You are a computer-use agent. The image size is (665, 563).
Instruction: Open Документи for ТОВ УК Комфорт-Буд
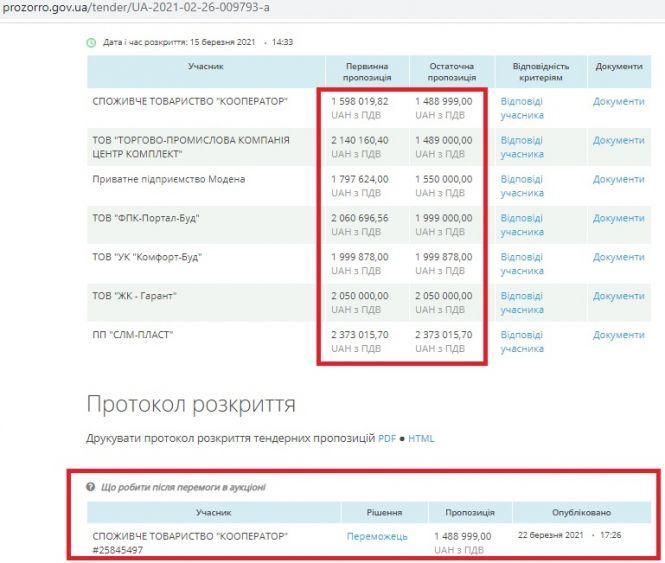coord(618,257)
